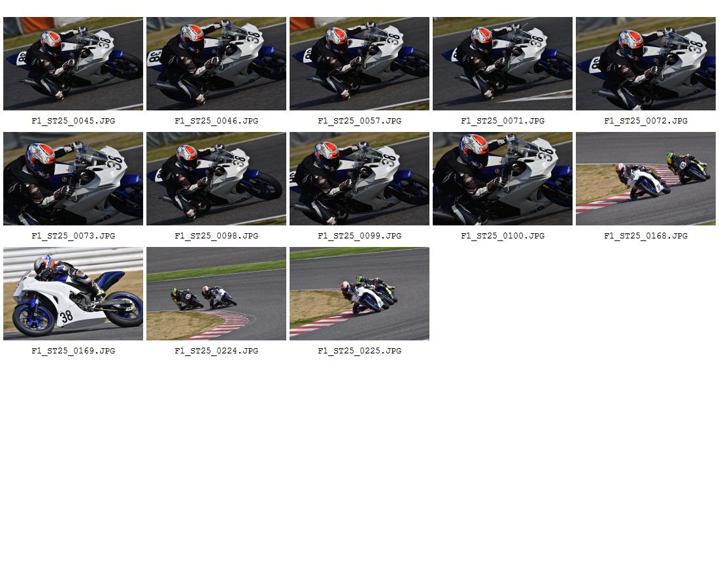Select the F1_ST25_0099.JPG image
Viewport: 719px width, 588px height.
[359, 179]
